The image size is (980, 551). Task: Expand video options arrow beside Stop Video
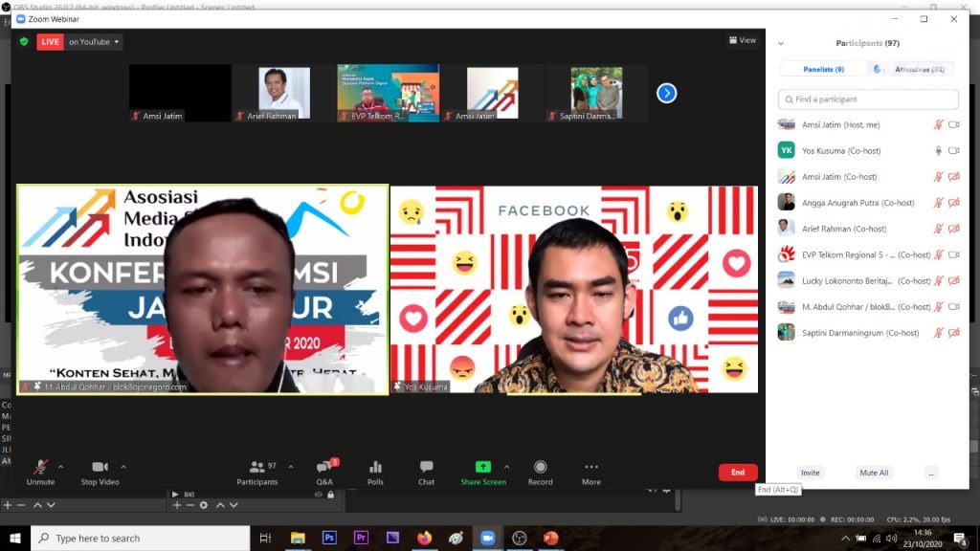pyautogui.click(x=123, y=467)
